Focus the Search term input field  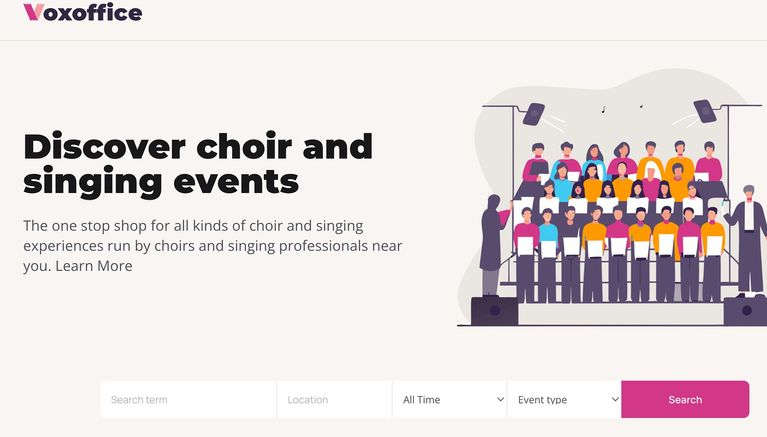click(188, 400)
